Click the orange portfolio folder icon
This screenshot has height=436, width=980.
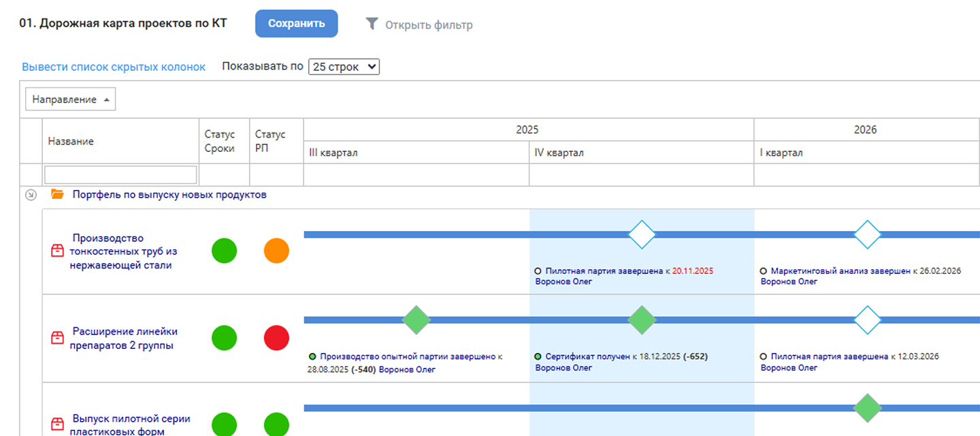click(58, 195)
